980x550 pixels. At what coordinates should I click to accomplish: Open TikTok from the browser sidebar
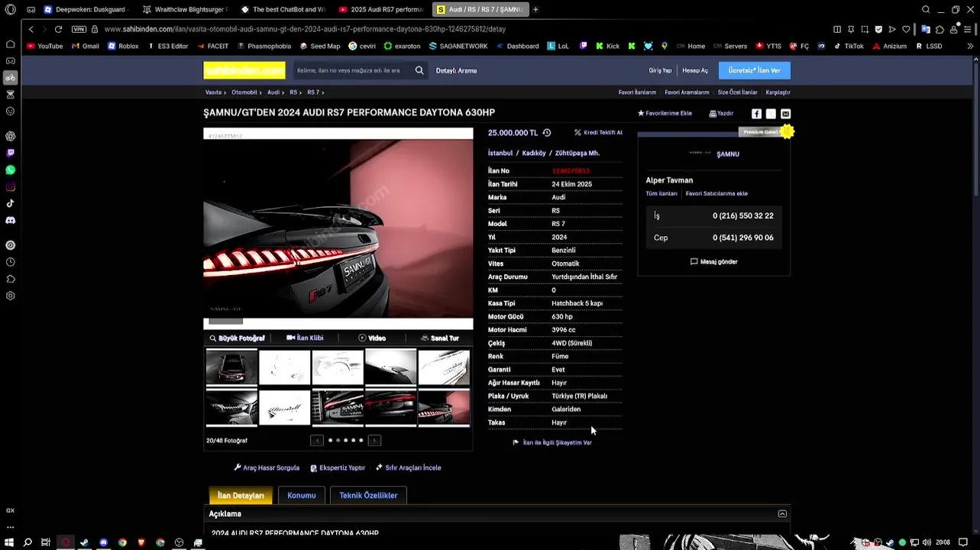10,203
